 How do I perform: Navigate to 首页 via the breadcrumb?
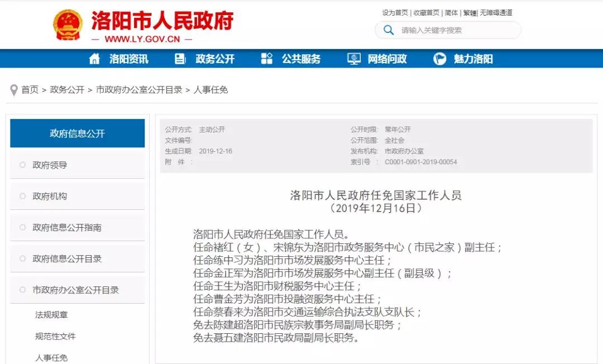coord(29,89)
